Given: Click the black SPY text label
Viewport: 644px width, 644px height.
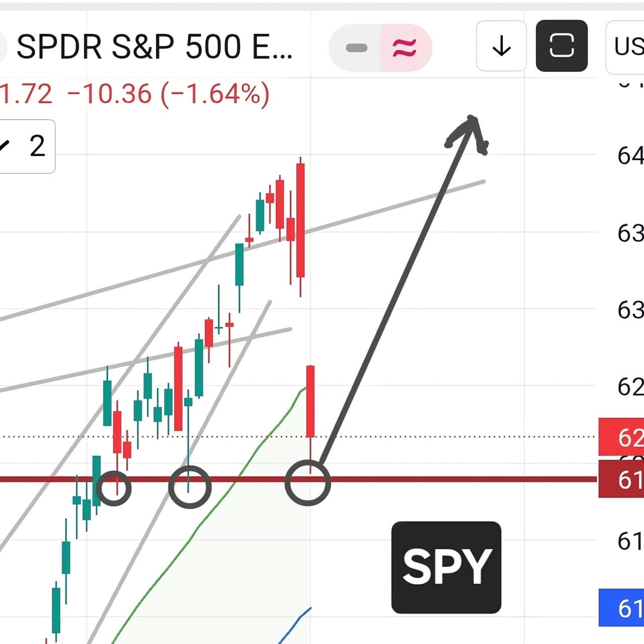Looking at the screenshot, I should pyautogui.click(x=446, y=568).
